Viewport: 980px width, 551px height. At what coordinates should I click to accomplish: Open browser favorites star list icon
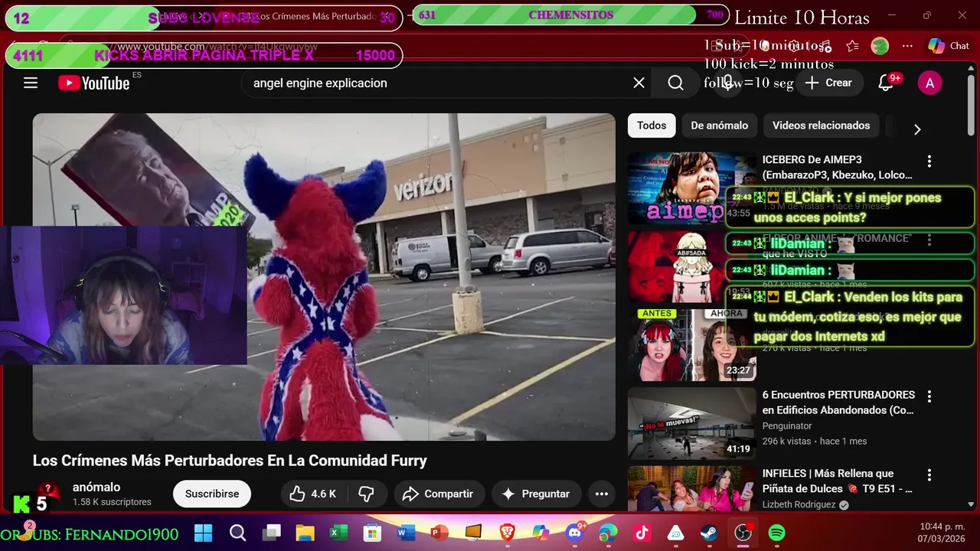pyautogui.click(x=852, y=46)
